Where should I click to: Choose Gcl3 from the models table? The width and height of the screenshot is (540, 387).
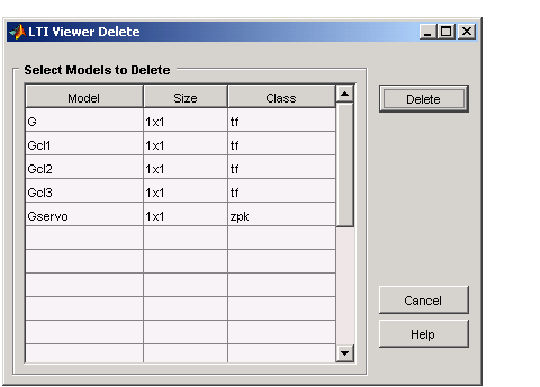coord(180,191)
